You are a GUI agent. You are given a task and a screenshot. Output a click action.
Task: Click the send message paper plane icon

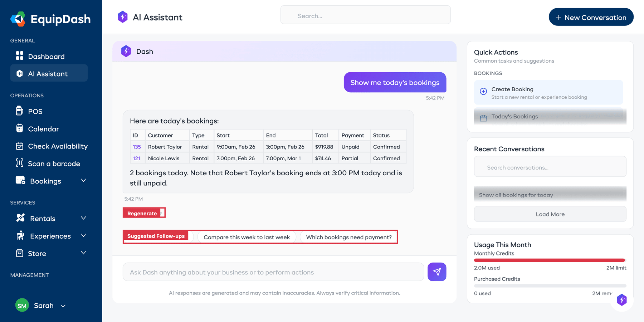(x=436, y=272)
